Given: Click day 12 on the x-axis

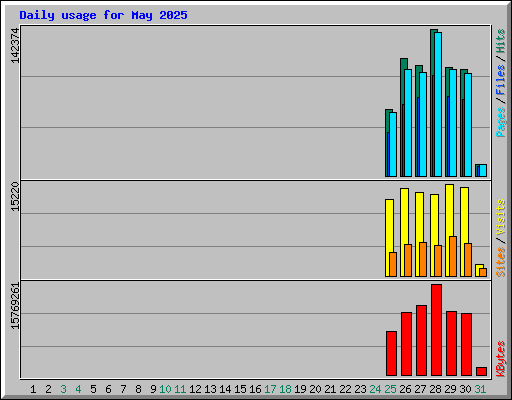Looking at the screenshot, I should [195, 389].
